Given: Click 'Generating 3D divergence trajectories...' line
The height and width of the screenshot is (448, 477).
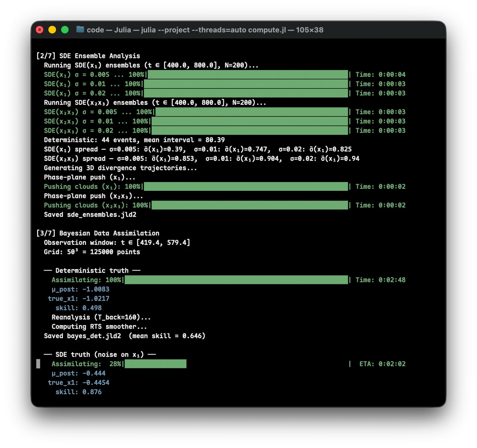Looking at the screenshot, I should (120, 168).
